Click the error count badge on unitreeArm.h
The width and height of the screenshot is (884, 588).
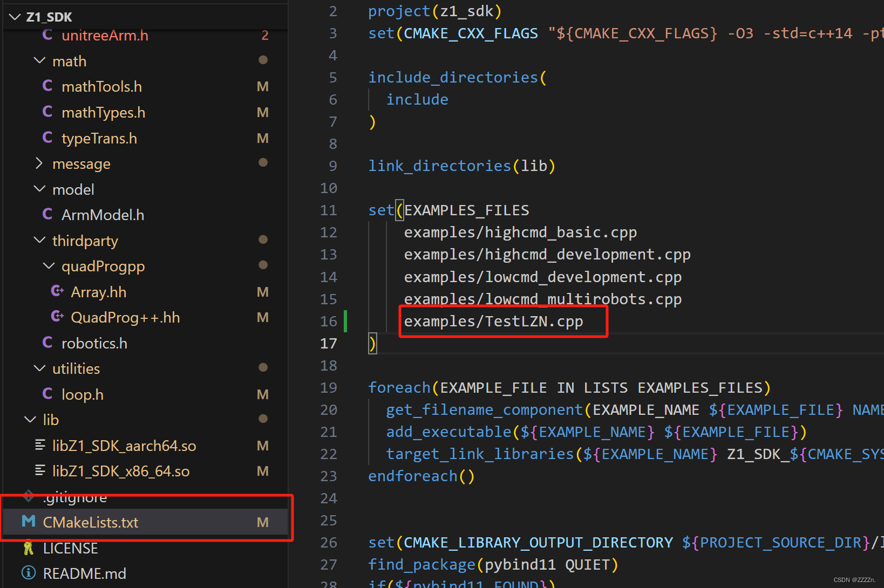click(x=265, y=35)
